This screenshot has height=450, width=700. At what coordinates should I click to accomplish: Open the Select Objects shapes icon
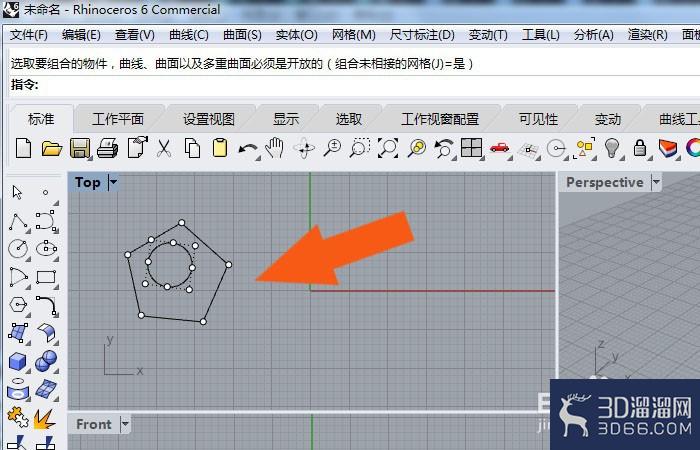click(584, 148)
